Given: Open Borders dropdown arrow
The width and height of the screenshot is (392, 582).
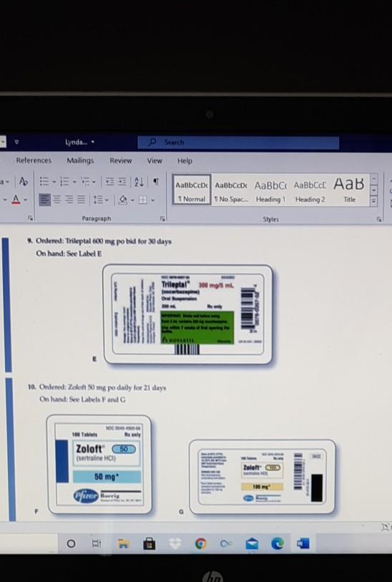Looking at the screenshot, I should tap(152, 200).
